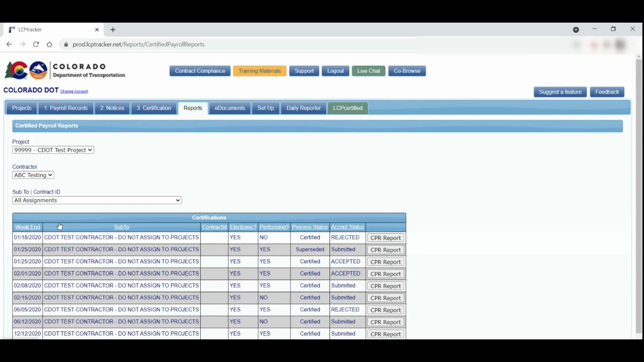Open the 3. Certification tab

tap(154, 108)
